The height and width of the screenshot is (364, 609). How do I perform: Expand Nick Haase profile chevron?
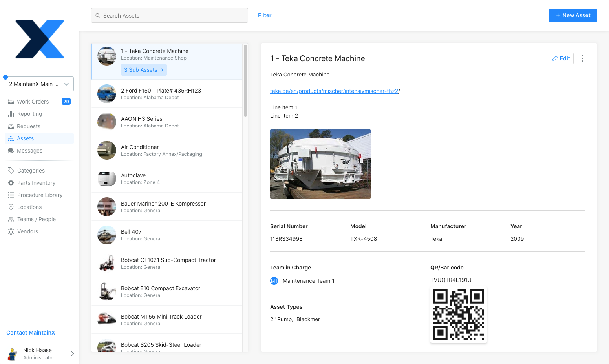coord(72,354)
